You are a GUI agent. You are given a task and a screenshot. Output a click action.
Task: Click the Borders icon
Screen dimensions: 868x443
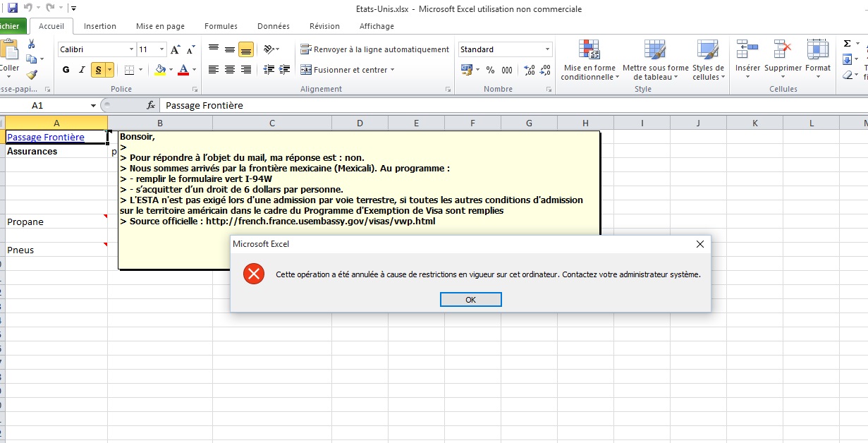pyautogui.click(x=129, y=70)
